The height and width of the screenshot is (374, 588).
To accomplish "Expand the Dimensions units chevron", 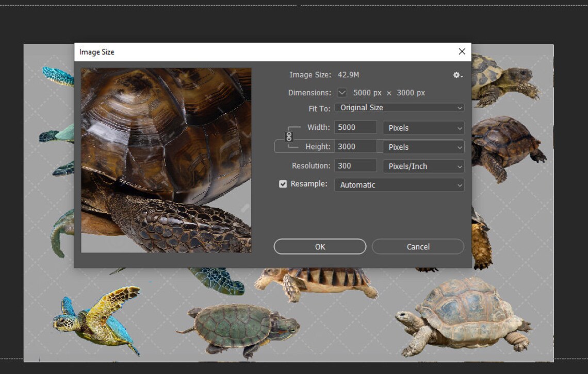I will [x=342, y=93].
